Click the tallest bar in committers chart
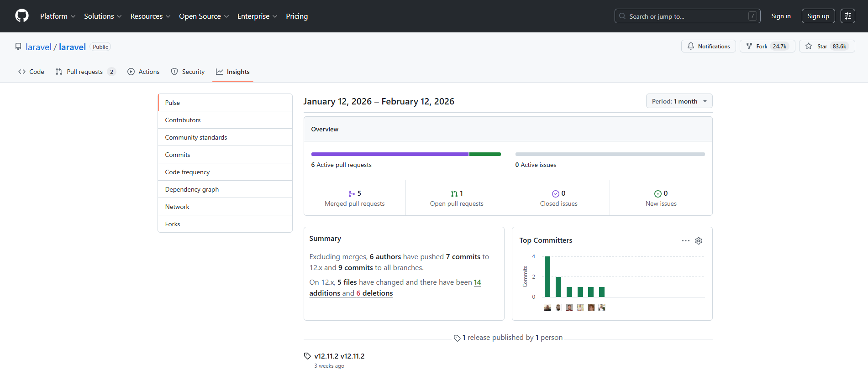This screenshot has height=375, width=868. 547,277
